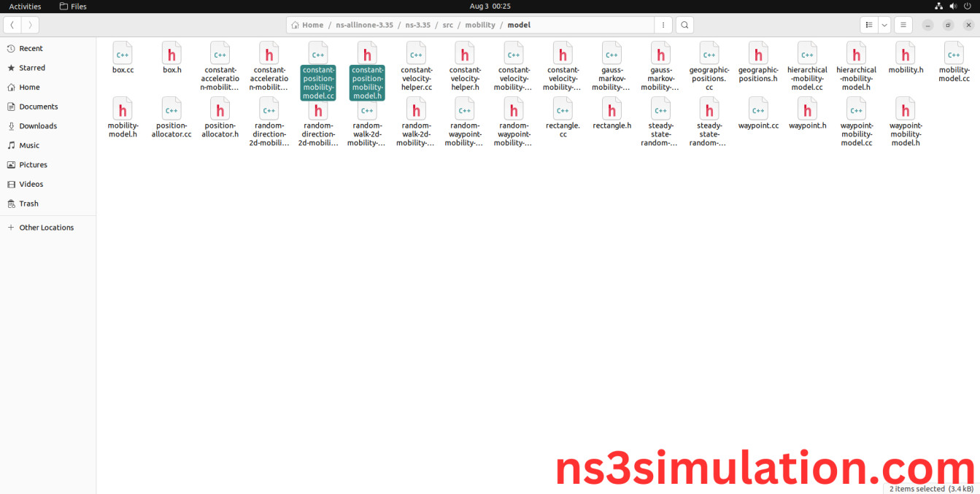Screen dimensions: 980x494
Task: Toggle the system volume indicator
Action: click(x=952, y=6)
